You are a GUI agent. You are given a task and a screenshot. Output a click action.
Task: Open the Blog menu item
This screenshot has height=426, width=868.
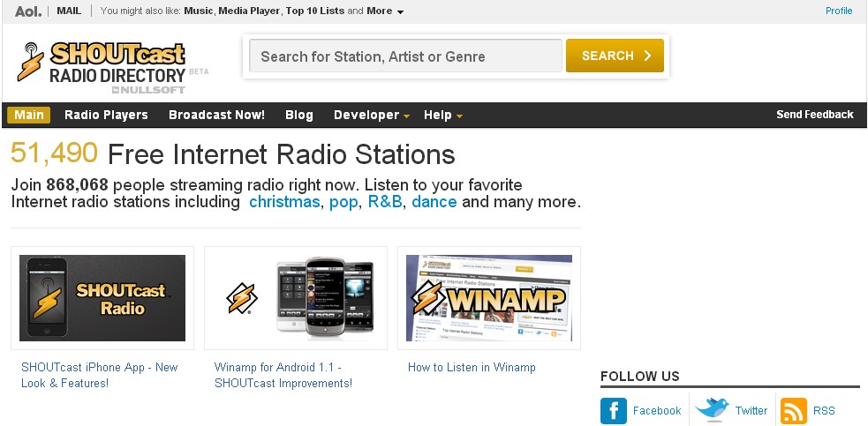point(299,115)
